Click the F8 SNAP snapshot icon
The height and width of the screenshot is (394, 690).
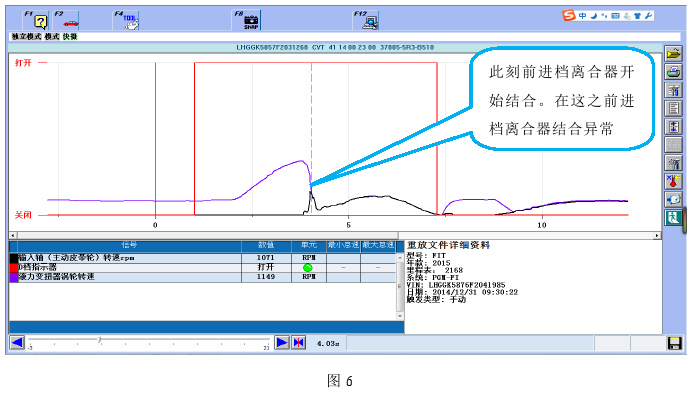point(247,20)
